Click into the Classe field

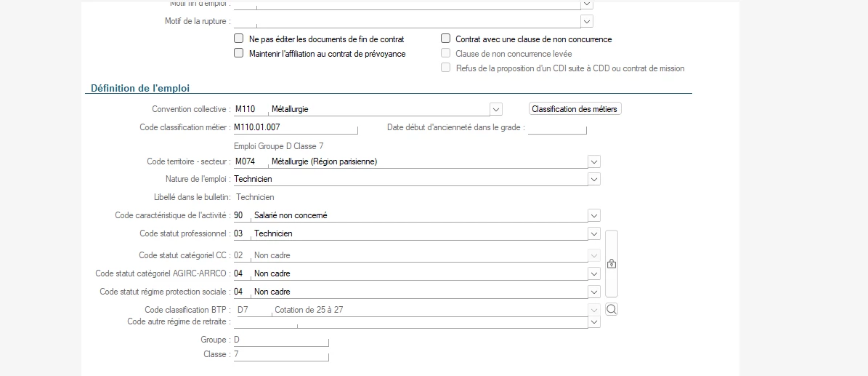[280, 354]
